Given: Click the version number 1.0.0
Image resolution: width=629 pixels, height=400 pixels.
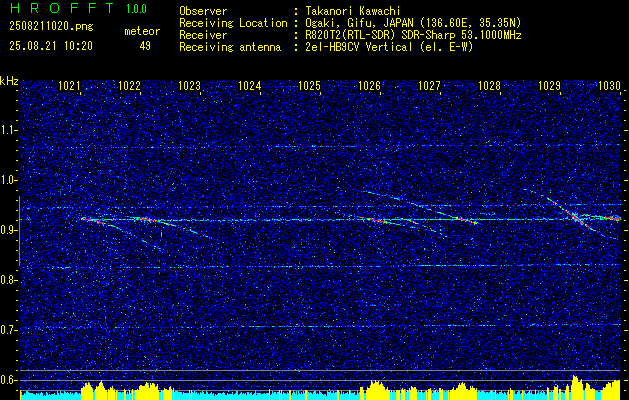Looking at the screenshot, I should coord(136,9).
